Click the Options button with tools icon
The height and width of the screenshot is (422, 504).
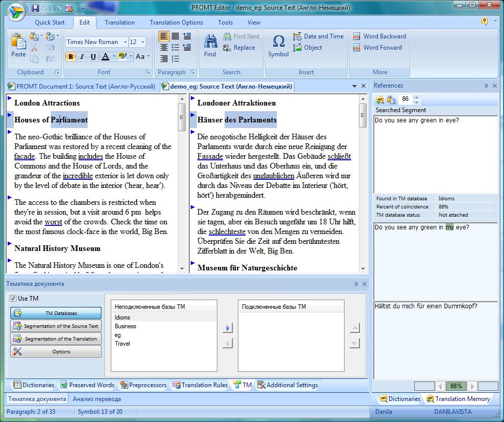click(x=56, y=352)
